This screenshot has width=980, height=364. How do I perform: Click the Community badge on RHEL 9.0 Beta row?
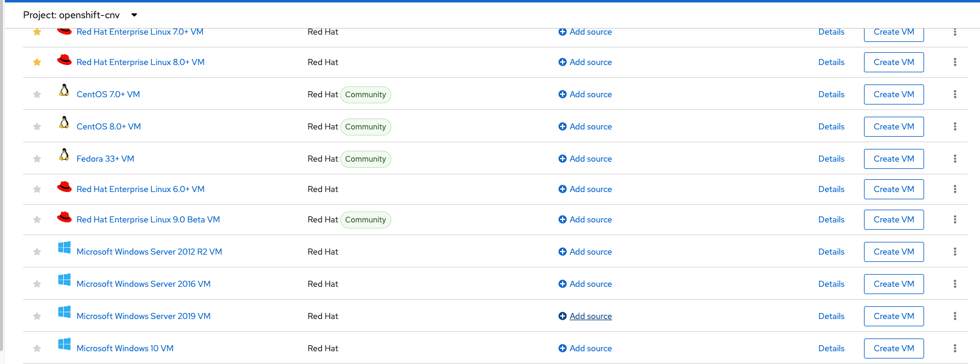point(366,219)
